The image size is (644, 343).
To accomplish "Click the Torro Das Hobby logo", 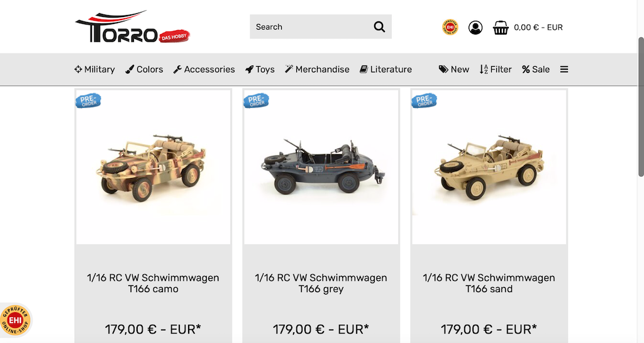I will click(132, 26).
